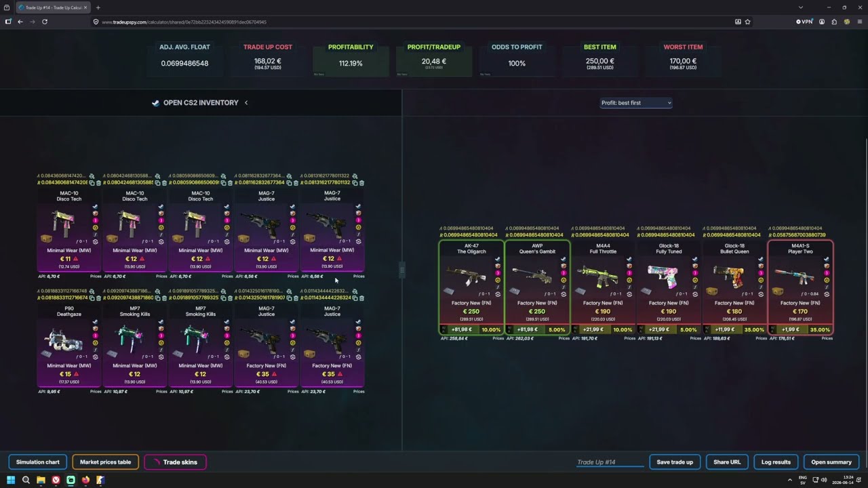Click the Share URL button
The height and width of the screenshot is (488, 868).
[727, 462]
